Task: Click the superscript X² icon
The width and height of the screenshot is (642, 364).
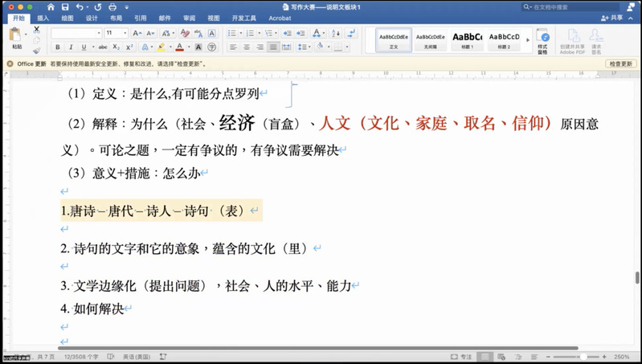Action: point(129,47)
